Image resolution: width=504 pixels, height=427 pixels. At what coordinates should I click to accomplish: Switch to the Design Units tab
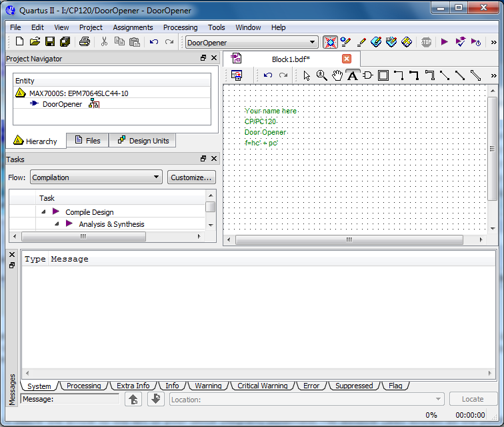(x=143, y=141)
